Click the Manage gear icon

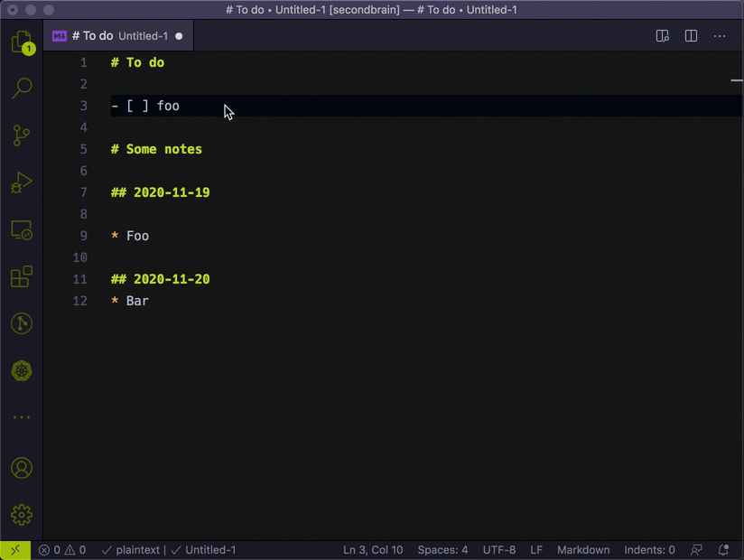coord(21,515)
